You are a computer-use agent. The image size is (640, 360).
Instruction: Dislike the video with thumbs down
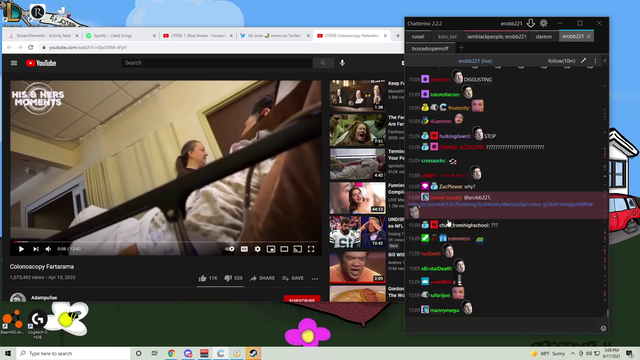pos(233,278)
